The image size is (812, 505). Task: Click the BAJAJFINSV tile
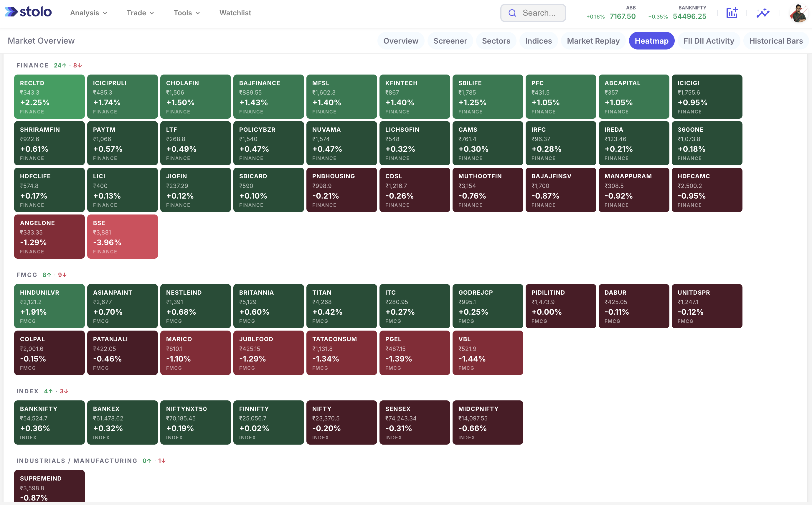point(561,190)
